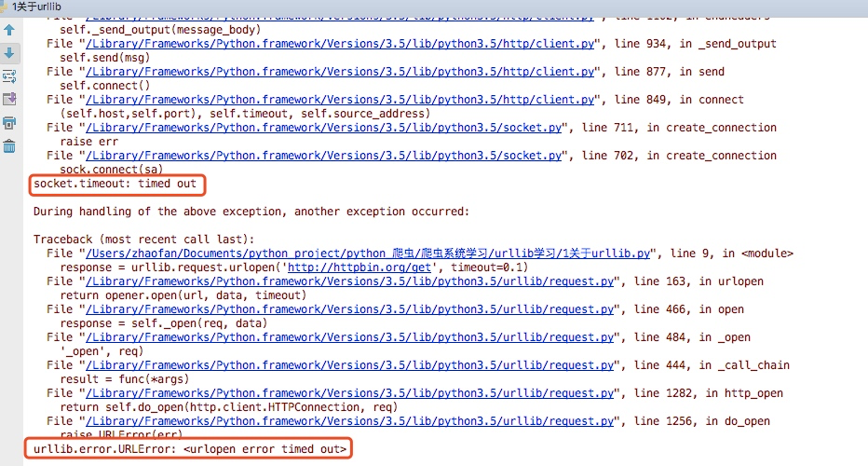Click the 'urllib.error.URLError' final error line
The height and width of the screenshot is (466, 868).
[189, 449]
